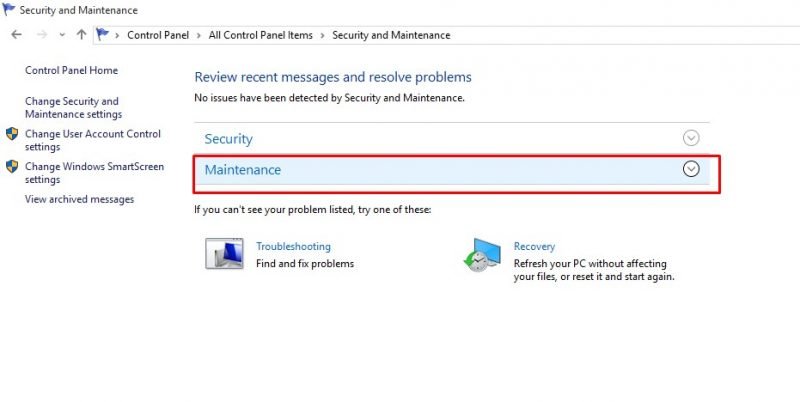Open Change Security and Maintenance settings
This screenshot has height=402, width=800.
point(73,108)
